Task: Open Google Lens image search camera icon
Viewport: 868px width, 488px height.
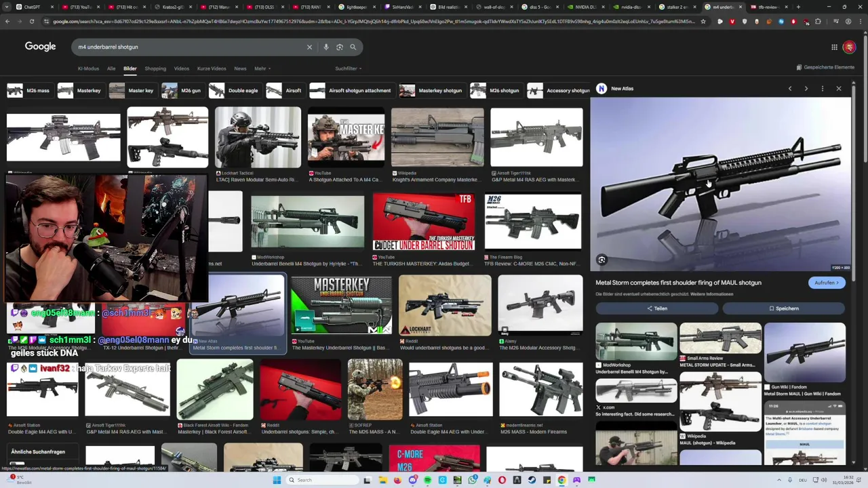Action: tap(340, 47)
